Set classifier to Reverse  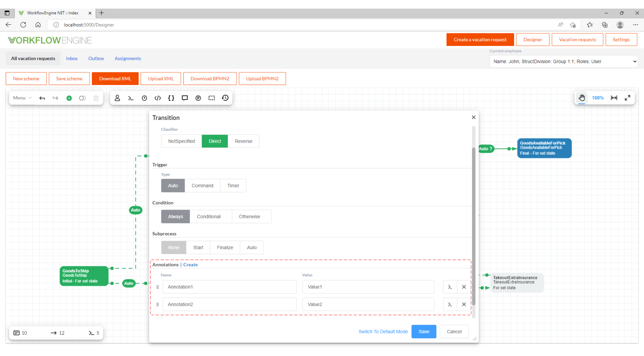point(244,141)
